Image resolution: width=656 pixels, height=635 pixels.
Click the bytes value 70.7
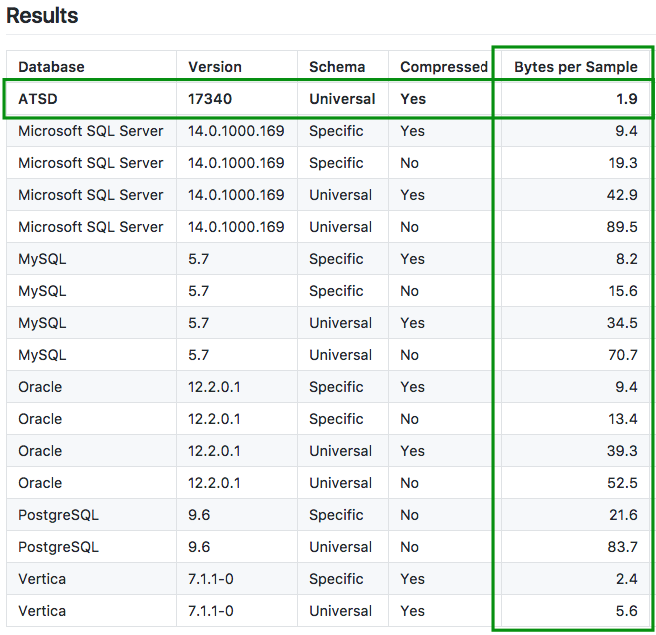tap(623, 355)
